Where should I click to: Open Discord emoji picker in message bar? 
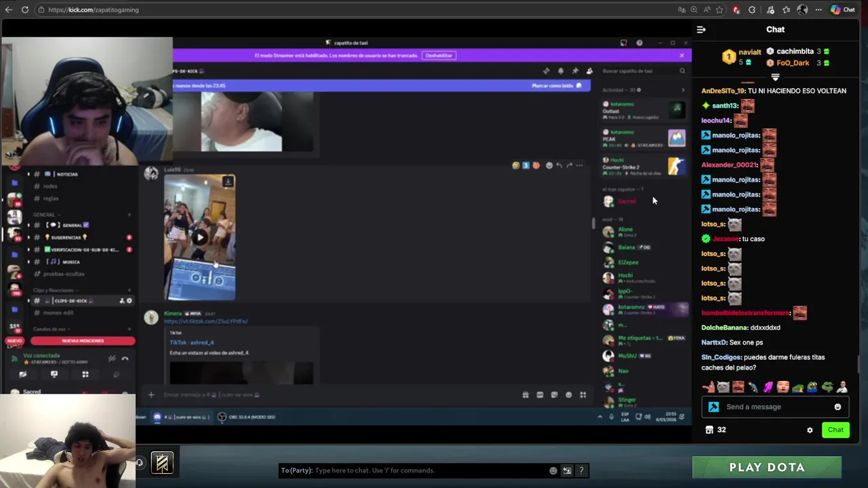click(568, 395)
